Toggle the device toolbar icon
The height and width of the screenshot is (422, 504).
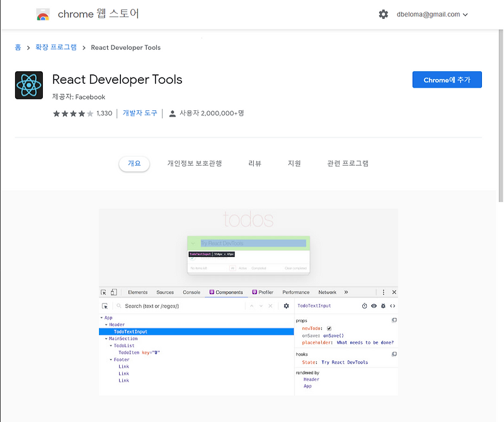click(114, 292)
